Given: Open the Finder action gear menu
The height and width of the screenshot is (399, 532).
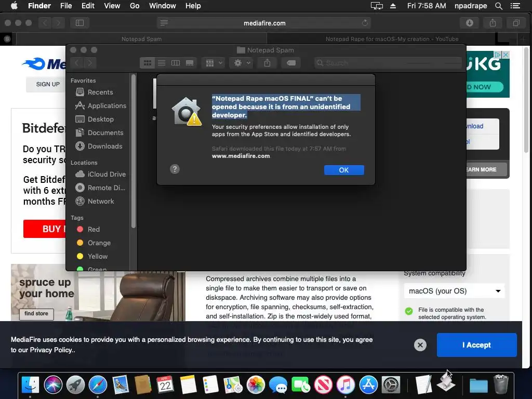Looking at the screenshot, I should [241, 63].
